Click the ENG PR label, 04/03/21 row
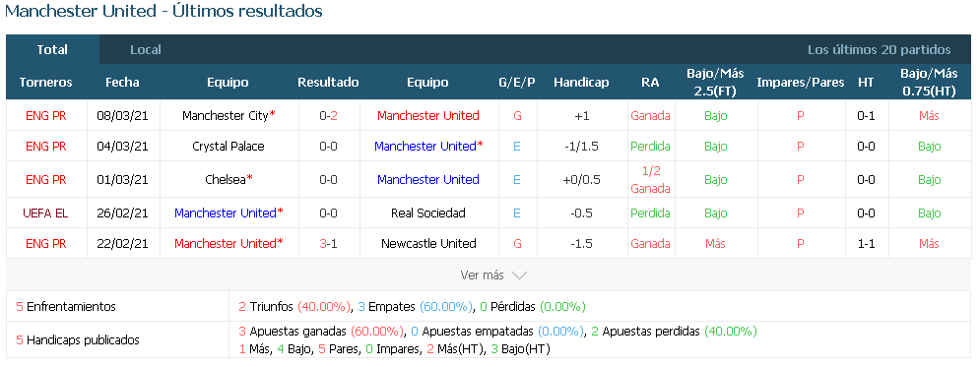 point(45,146)
